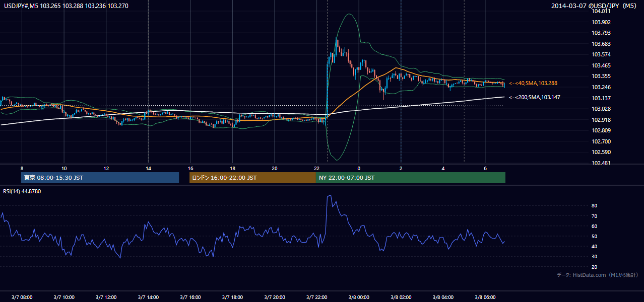Viewport: 644px width, 302px height.
Task: Click the 3/8 04:00 time axis label
Action: pos(443,297)
